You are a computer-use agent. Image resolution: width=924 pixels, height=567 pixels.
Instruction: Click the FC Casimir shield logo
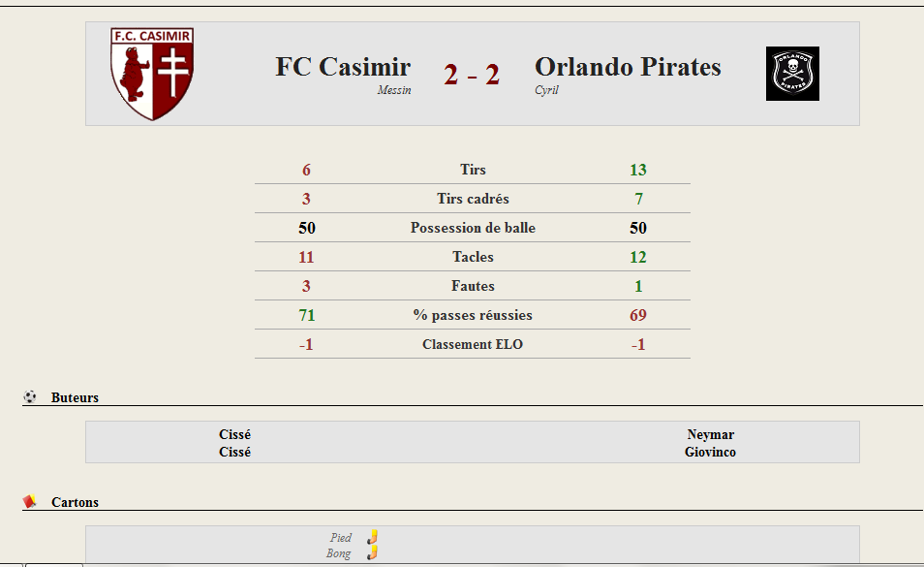(x=152, y=74)
